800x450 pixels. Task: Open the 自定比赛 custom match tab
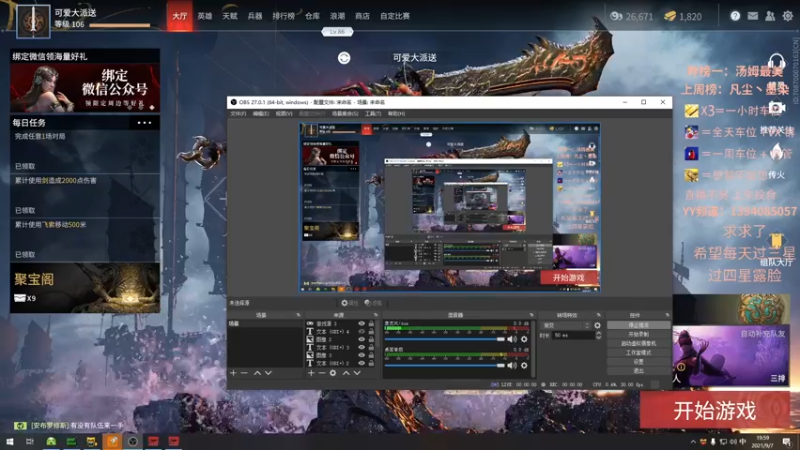click(x=395, y=16)
